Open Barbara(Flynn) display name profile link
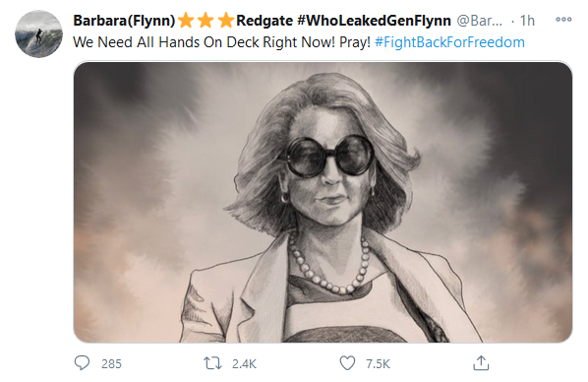588x382 pixels. [124, 21]
